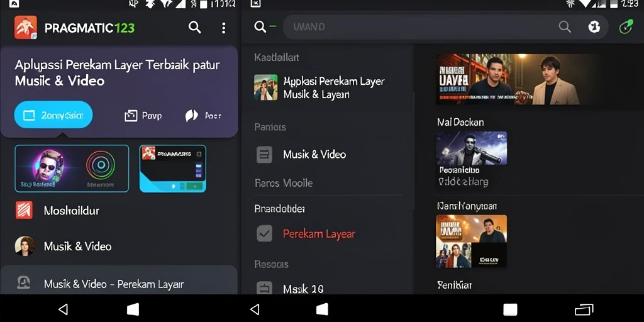The height and width of the screenshot is (322, 644).
Task: Select the Moshaildur list item
Action: click(x=119, y=211)
